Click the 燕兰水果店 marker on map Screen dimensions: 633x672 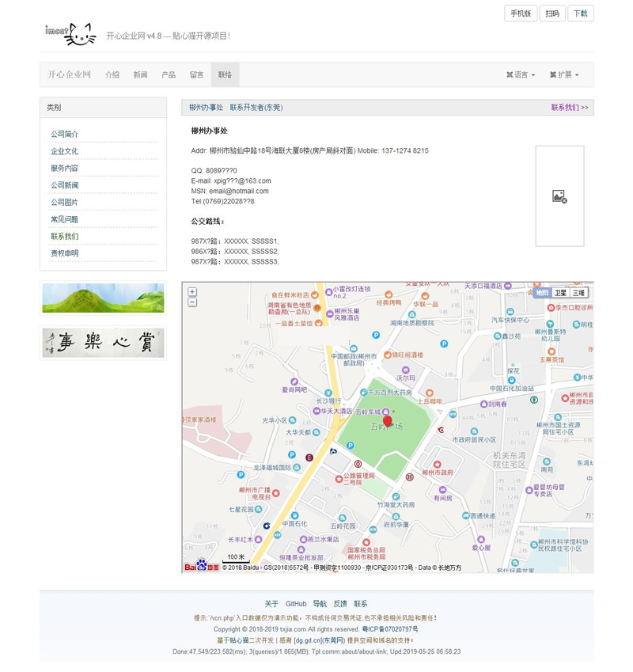[303, 539]
